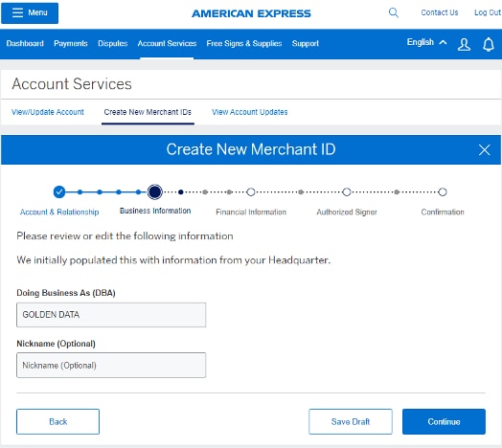Click the current Business Information step circle
This screenshot has height=448, width=502.
[155, 192]
